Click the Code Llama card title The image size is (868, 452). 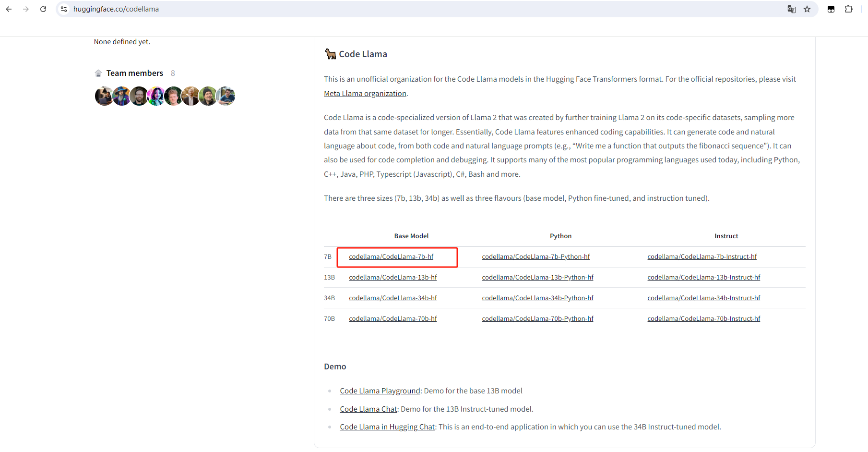click(363, 54)
